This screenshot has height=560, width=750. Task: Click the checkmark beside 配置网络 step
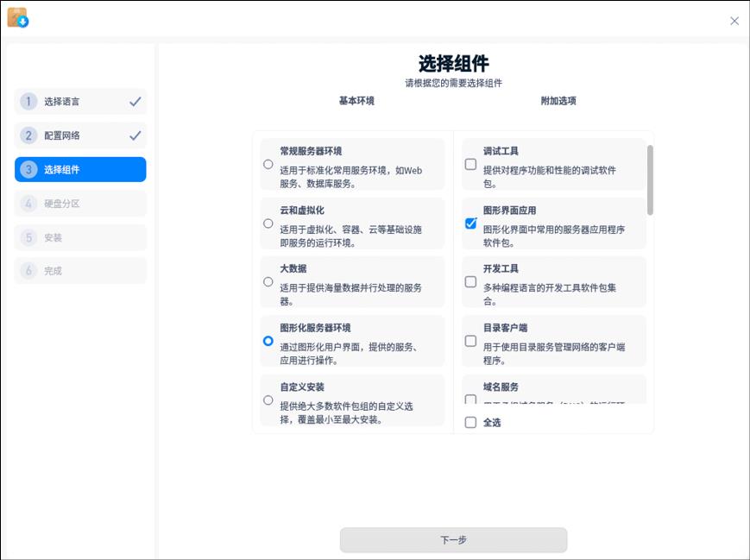point(136,135)
